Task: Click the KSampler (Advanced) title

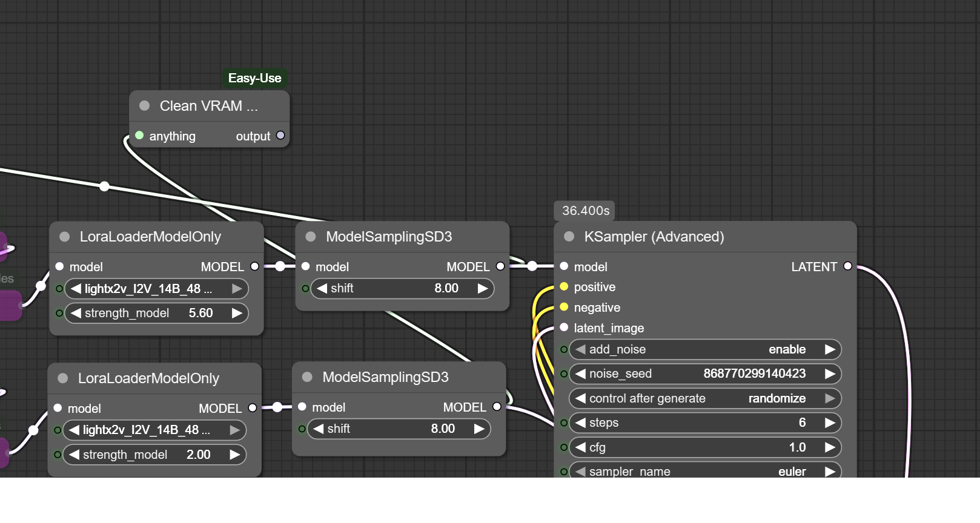Action: tap(654, 237)
